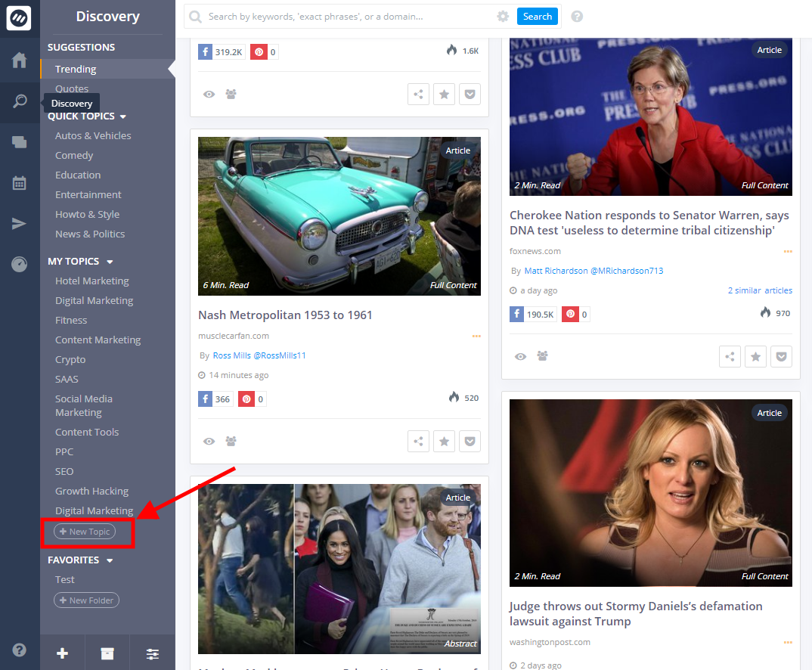
Task: View influencers icon on Nash Metropolitan card
Action: (231, 441)
